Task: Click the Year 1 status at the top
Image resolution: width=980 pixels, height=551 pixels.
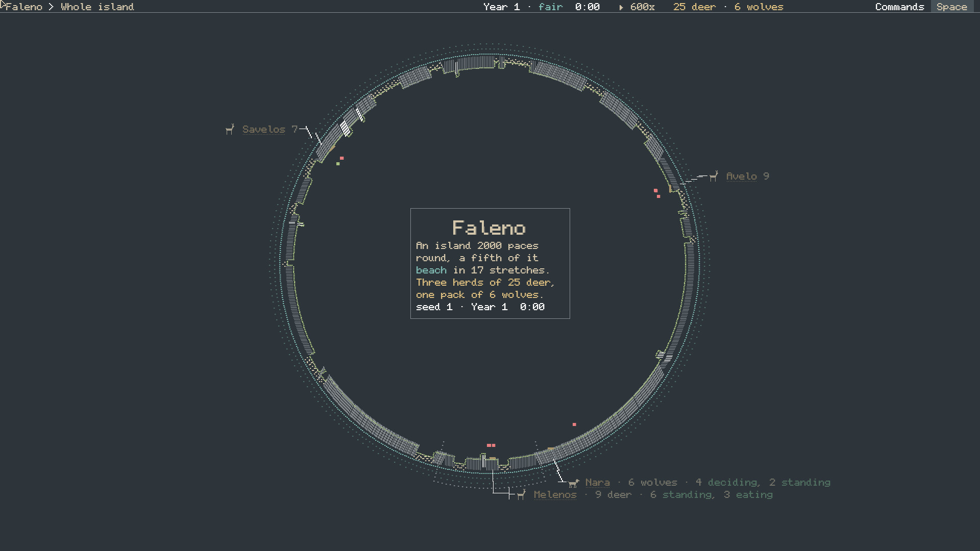Action: point(501,7)
